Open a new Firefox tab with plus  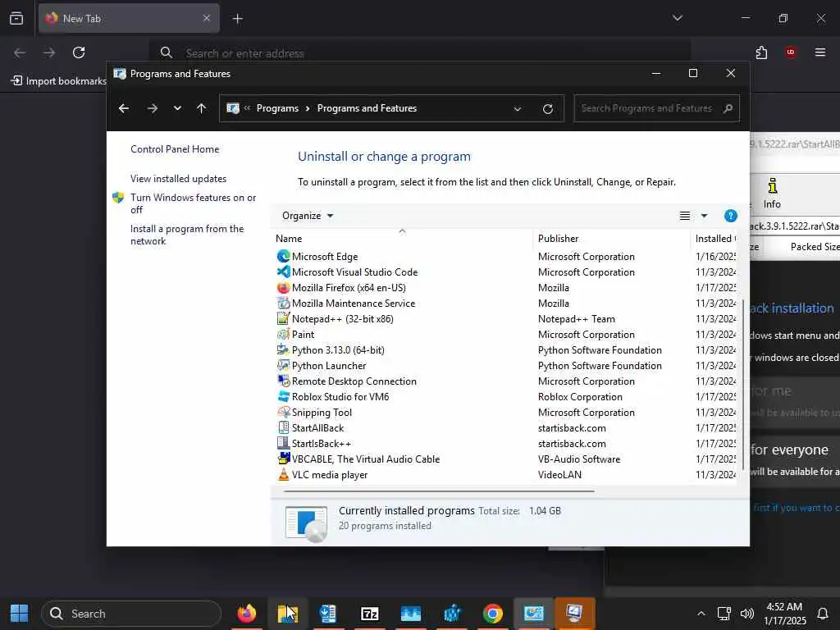[237, 19]
